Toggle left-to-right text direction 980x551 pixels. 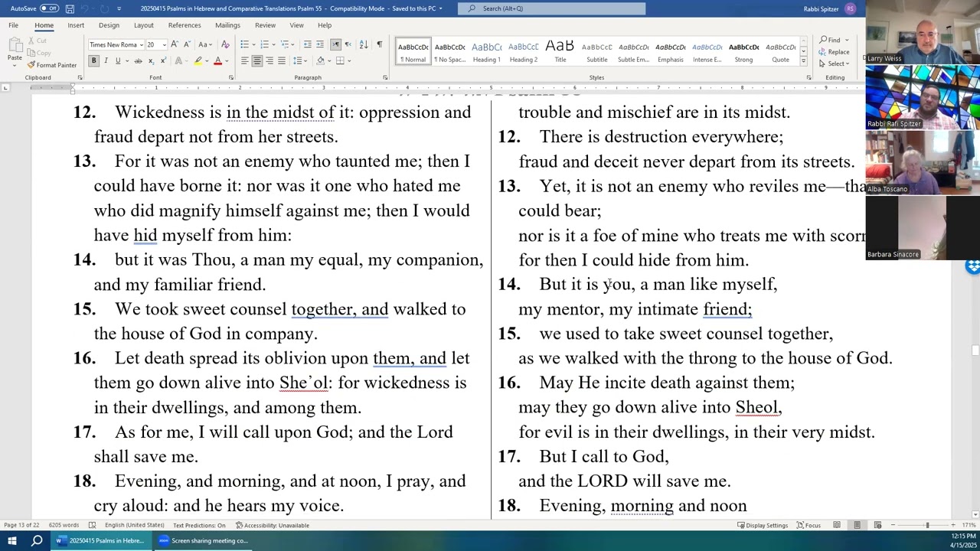click(x=335, y=44)
